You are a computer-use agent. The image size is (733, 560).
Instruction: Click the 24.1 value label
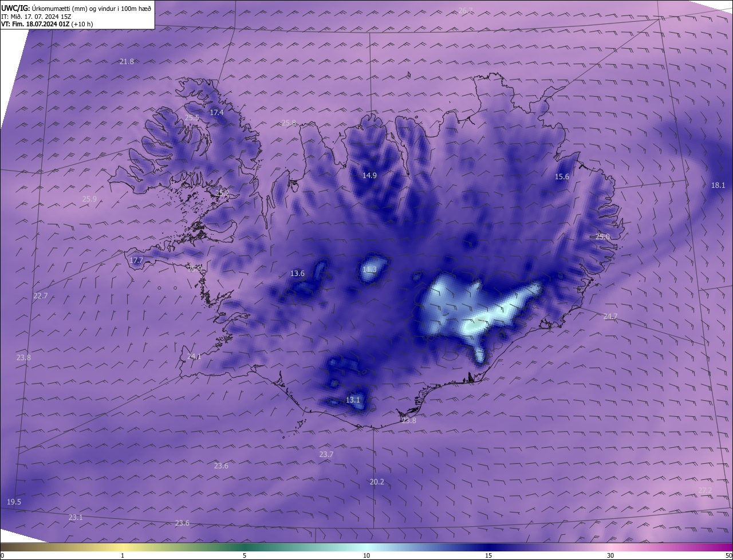pyautogui.click(x=194, y=357)
